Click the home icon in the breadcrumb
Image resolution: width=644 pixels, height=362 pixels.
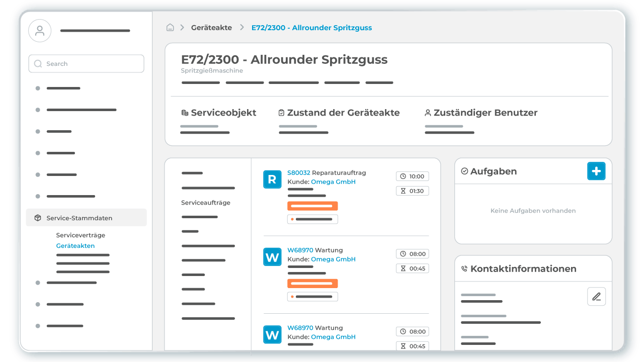[x=170, y=27]
